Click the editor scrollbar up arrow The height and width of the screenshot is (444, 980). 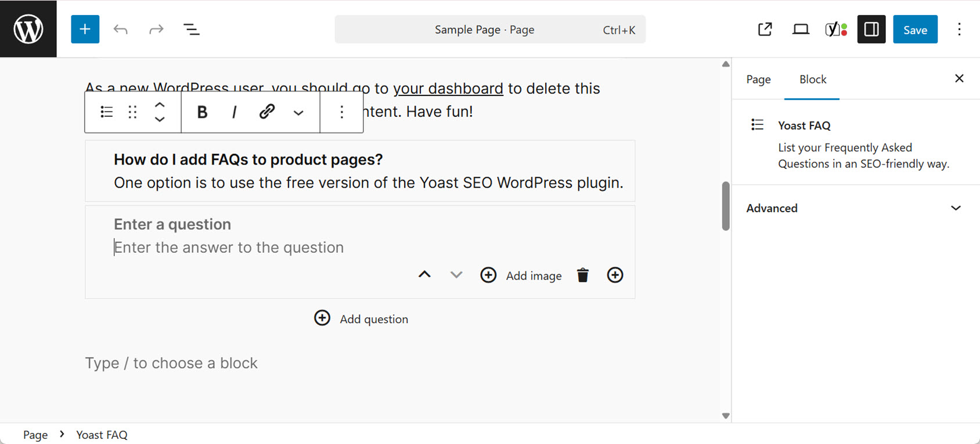pyautogui.click(x=726, y=64)
